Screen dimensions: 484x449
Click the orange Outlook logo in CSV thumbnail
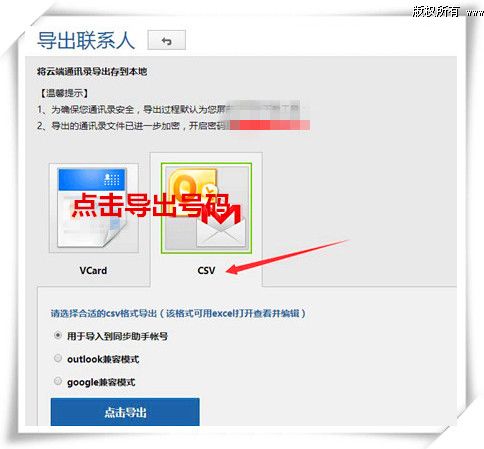192,192
